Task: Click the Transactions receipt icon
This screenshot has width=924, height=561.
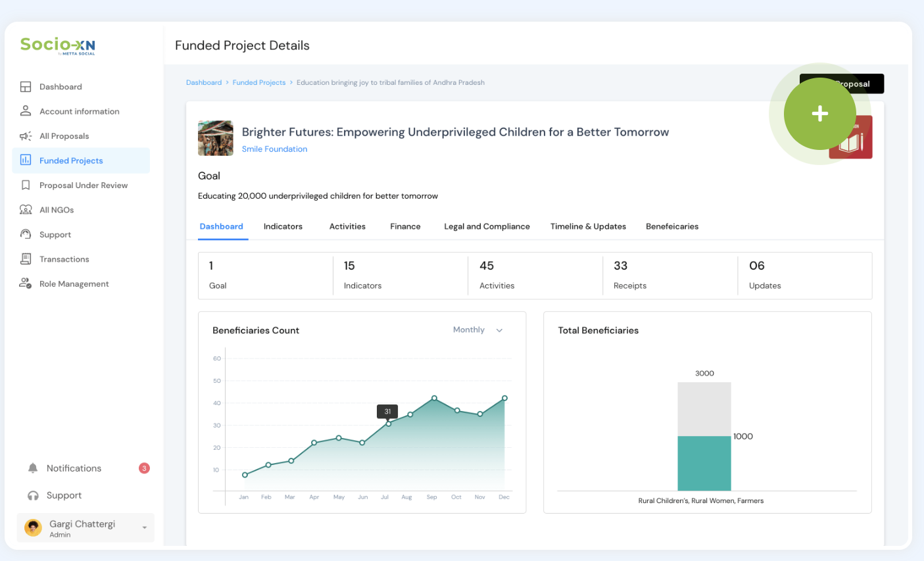Action: (x=26, y=259)
